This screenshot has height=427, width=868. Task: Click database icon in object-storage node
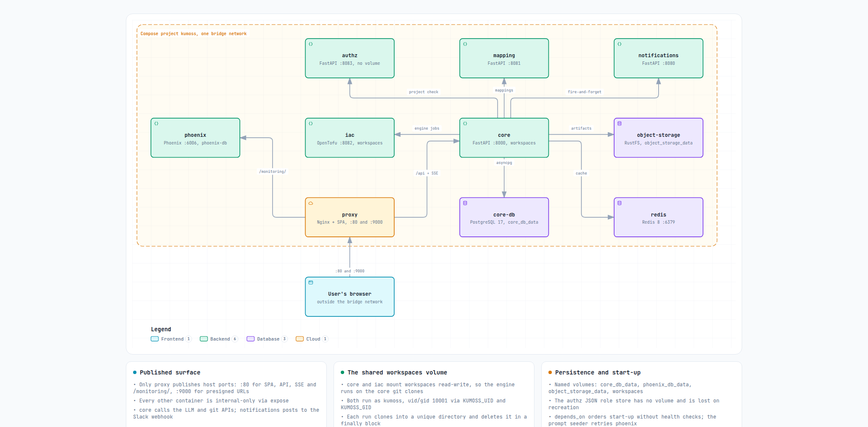tap(619, 124)
